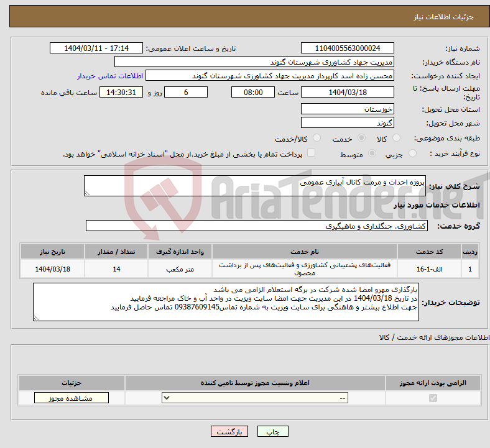The image size is (490, 448).
Task: Select the کالا radio button
Action: coord(396,138)
